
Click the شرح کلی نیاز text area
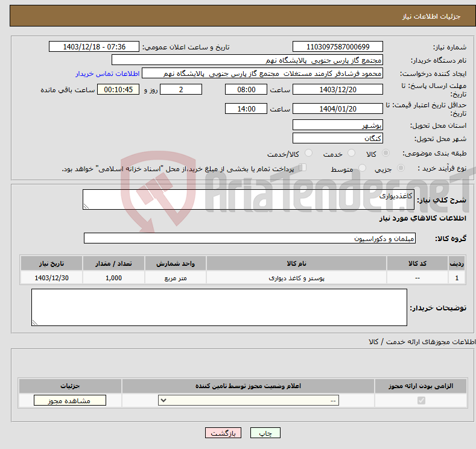coord(240,200)
